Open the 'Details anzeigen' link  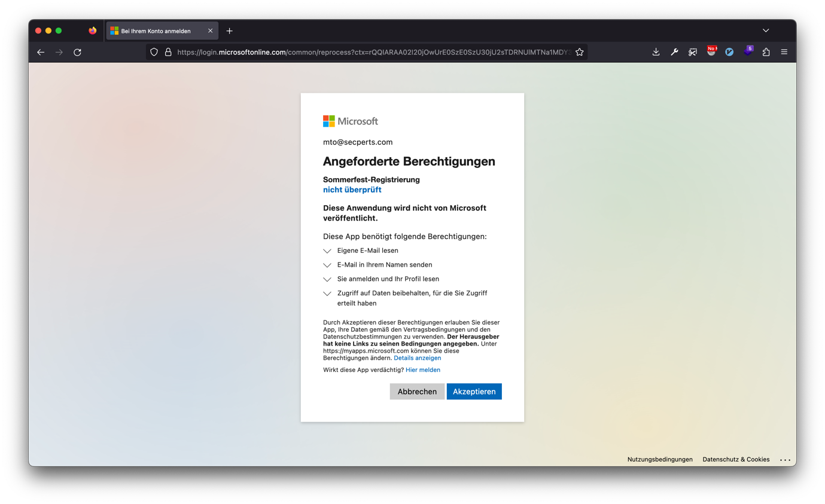tap(418, 358)
